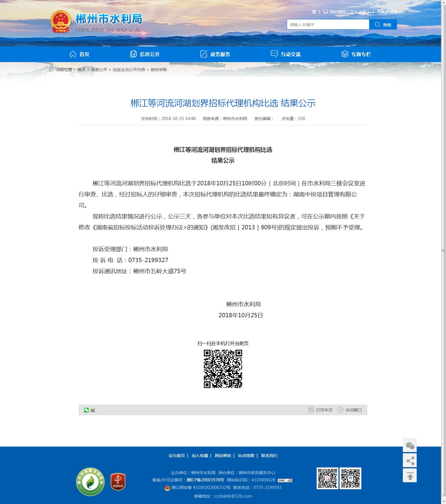Open the 湘公网安备 43100202000332号 link

pos(201,487)
